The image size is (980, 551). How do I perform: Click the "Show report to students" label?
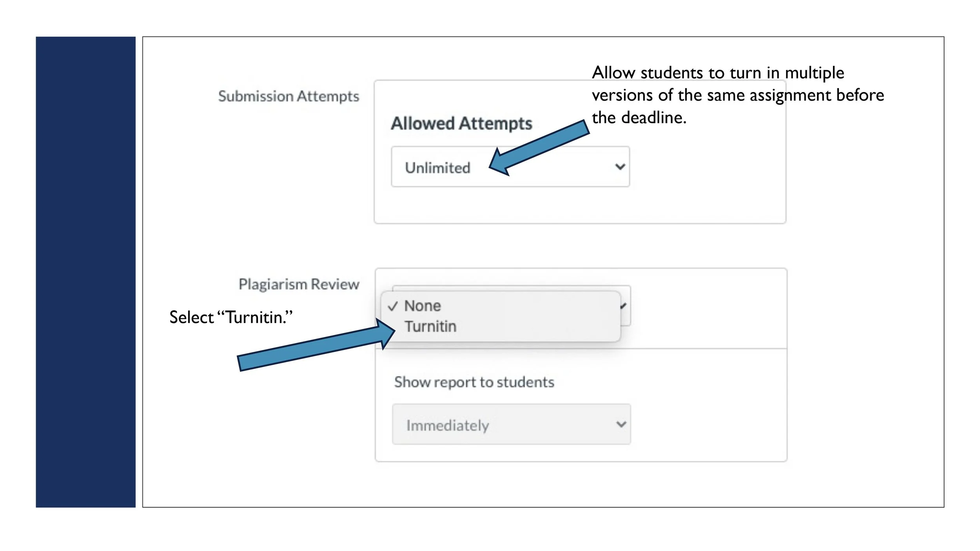click(474, 382)
